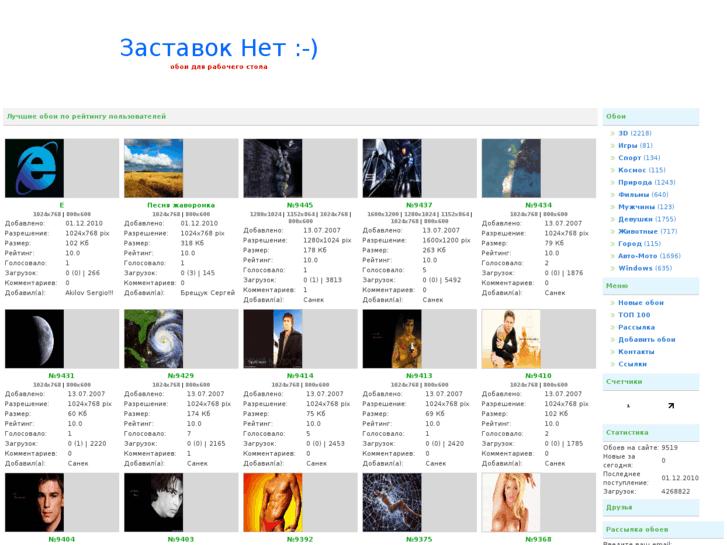Open the Контакты page
The width and height of the screenshot is (727, 545).
click(636, 352)
